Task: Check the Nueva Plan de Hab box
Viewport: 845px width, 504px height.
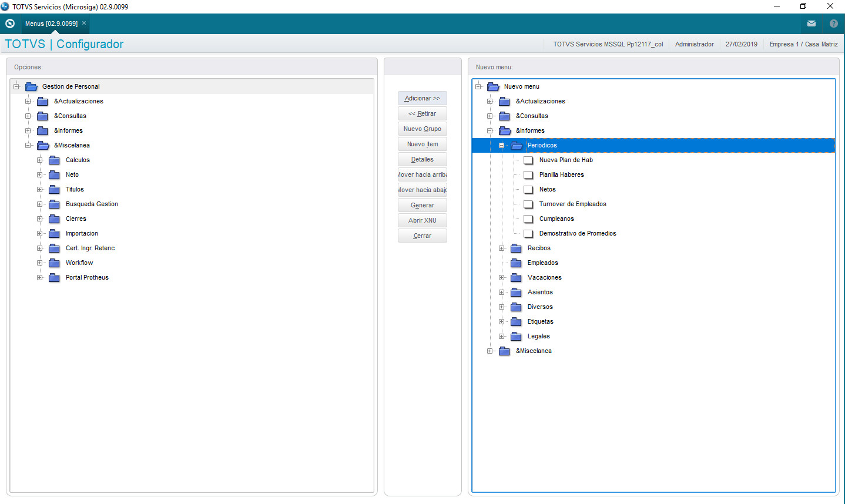Action: [528, 160]
